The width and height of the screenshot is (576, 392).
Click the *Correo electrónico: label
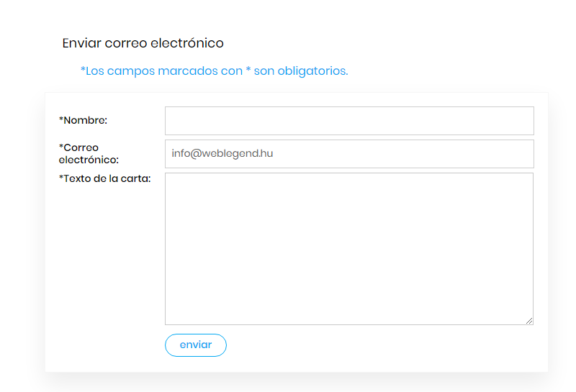[88, 154]
